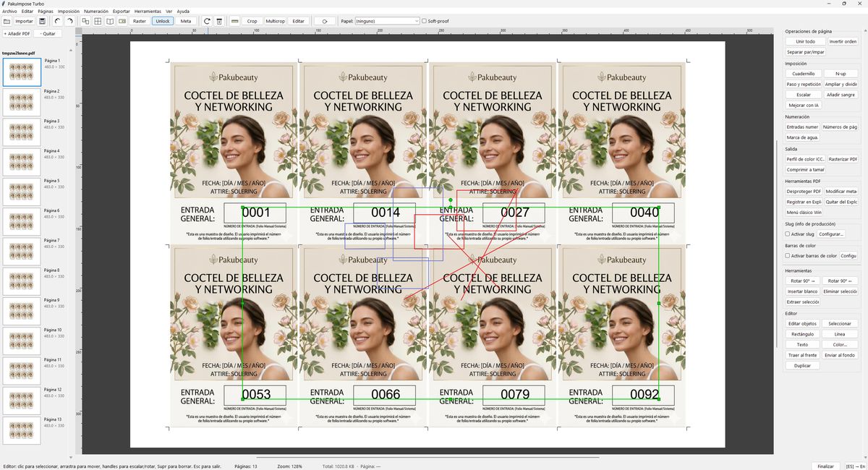Click the tmpzw2bnee.pdf file name
Image resolution: width=868 pixels, height=470 pixels.
(18, 53)
